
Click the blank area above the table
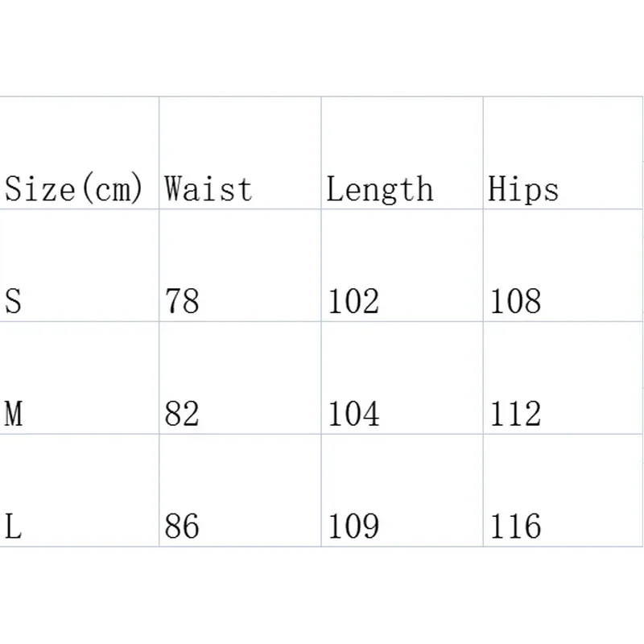point(322,48)
